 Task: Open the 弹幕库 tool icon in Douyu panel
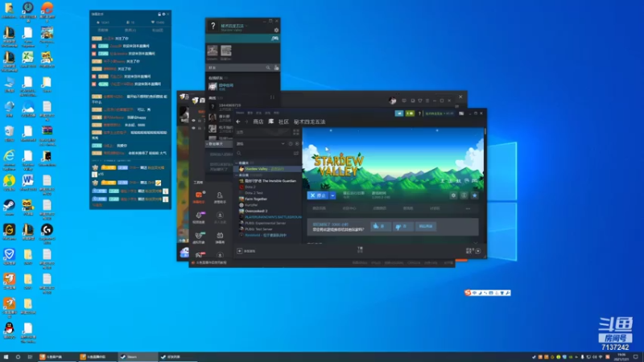[x=220, y=237]
